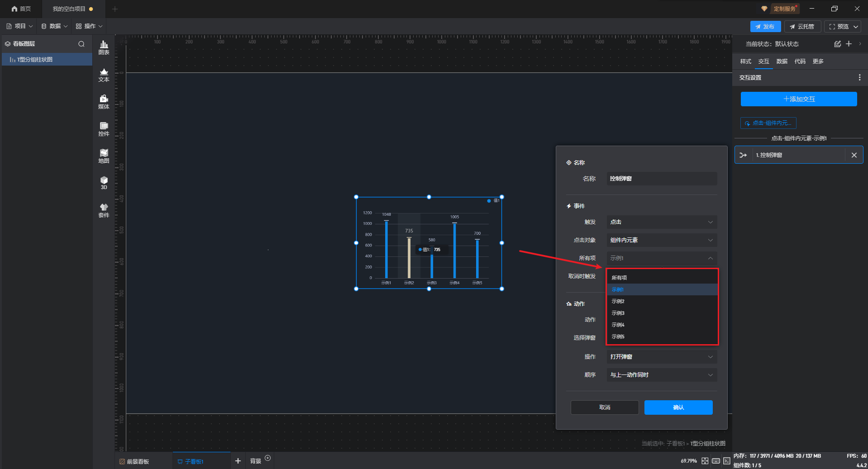The height and width of the screenshot is (469, 868).
Task: Expand the 触发 dropdown showing 点击
Action: [x=661, y=222]
